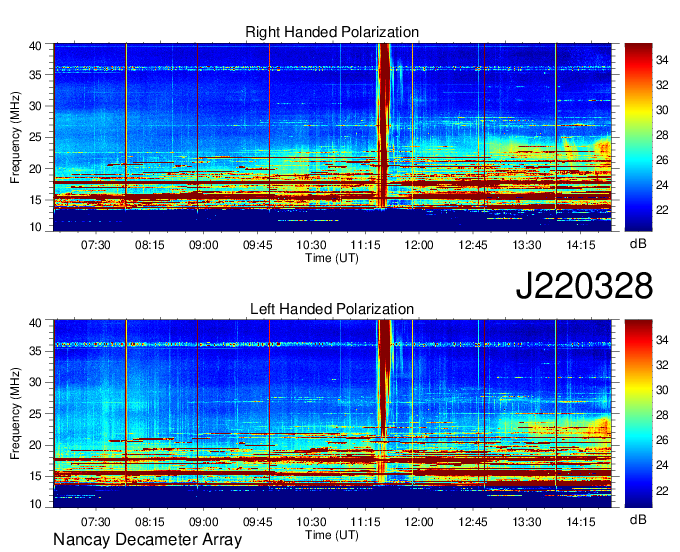The width and height of the screenshot is (680, 552).
Task: Click the 40 MHz tick on the Left Handed plot's axis
Action: (35, 323)
